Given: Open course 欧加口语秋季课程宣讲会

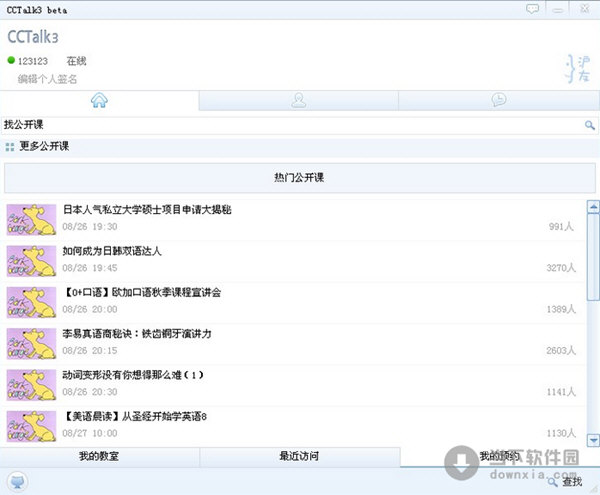Looking at the screenshot, I should click(x=142, y=292).
